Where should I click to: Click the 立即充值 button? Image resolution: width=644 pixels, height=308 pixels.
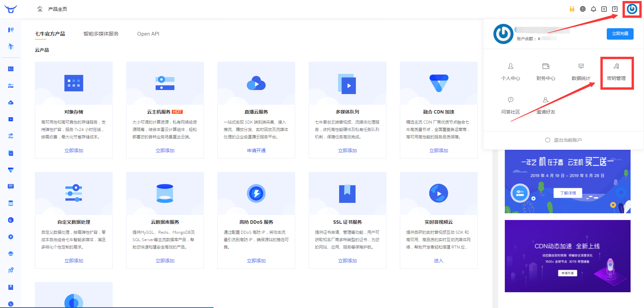click(620, 34)
